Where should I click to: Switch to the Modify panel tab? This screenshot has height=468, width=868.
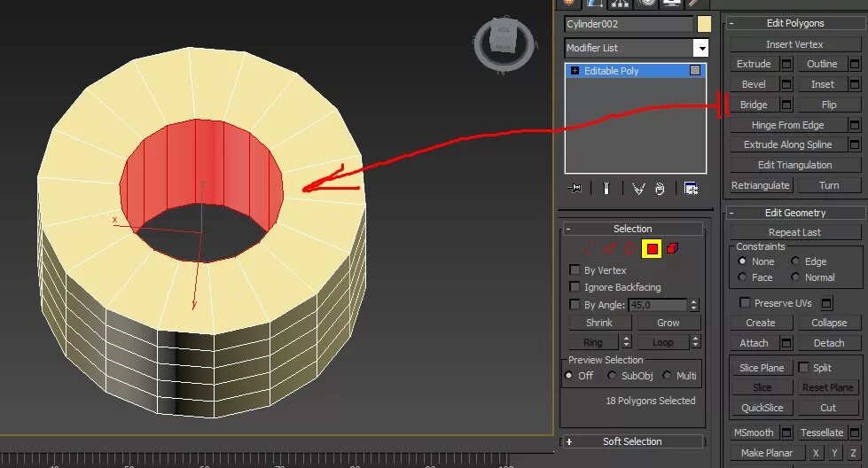coord(594,4)
